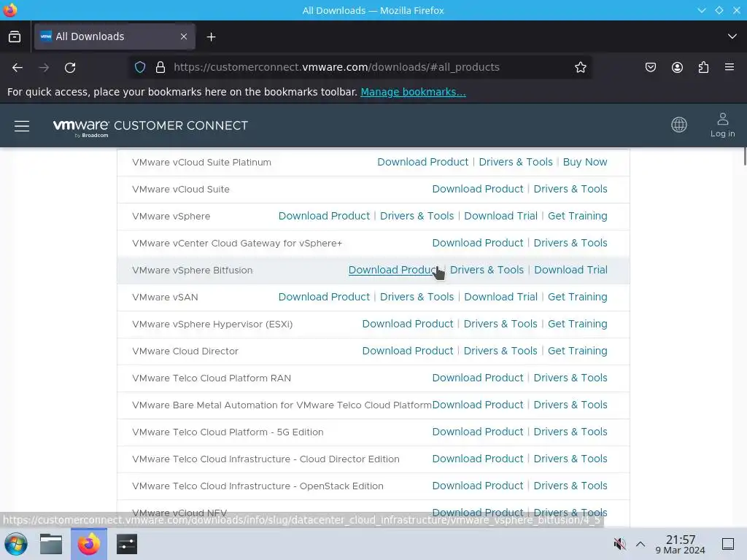
Task: Click Get Training for VMware vSphere
Action: (578, 216)
